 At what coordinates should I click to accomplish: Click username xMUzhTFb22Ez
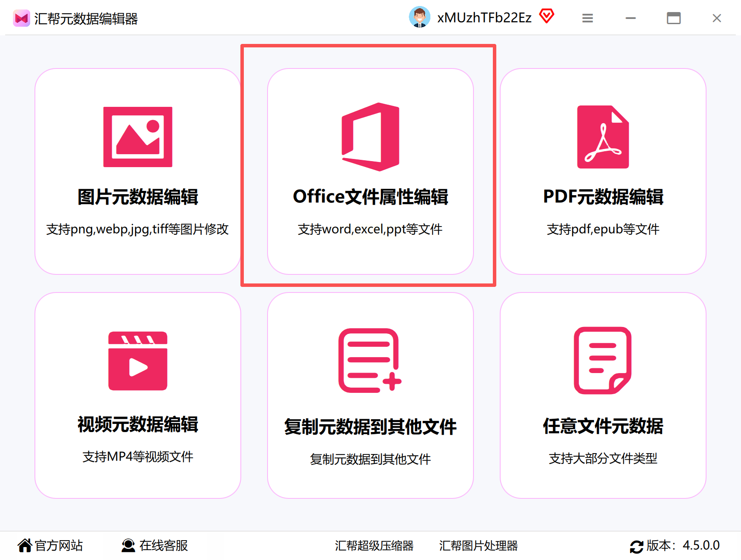(x=484, y=18)
